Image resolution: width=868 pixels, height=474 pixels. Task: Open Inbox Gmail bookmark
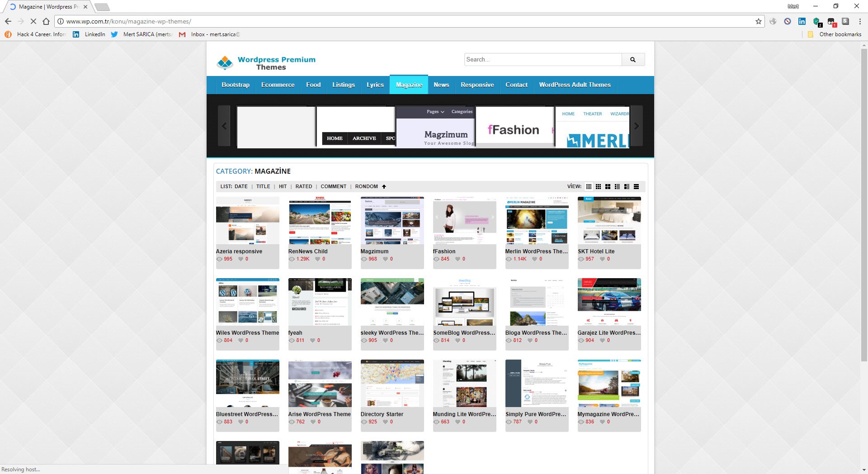(209, 34)
